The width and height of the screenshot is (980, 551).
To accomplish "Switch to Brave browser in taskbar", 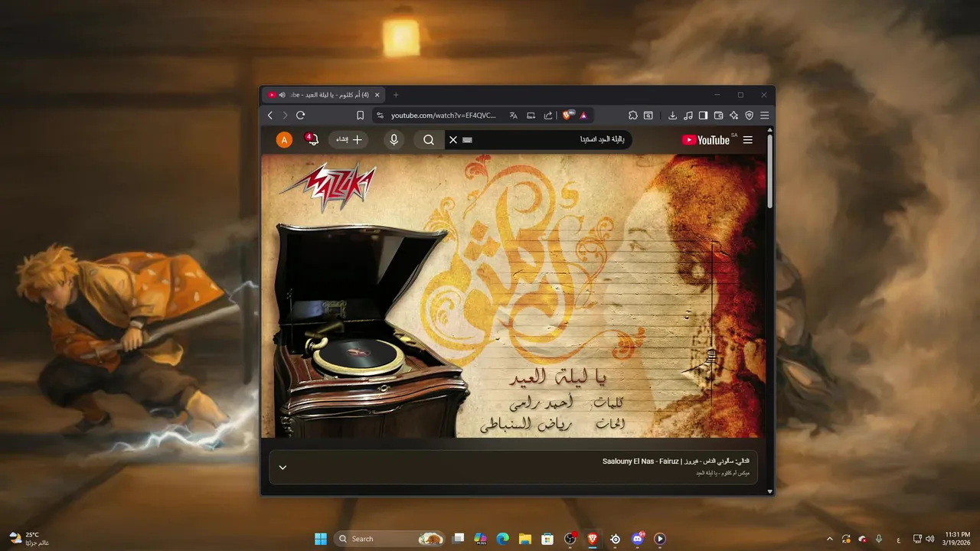I will point(593,539).
